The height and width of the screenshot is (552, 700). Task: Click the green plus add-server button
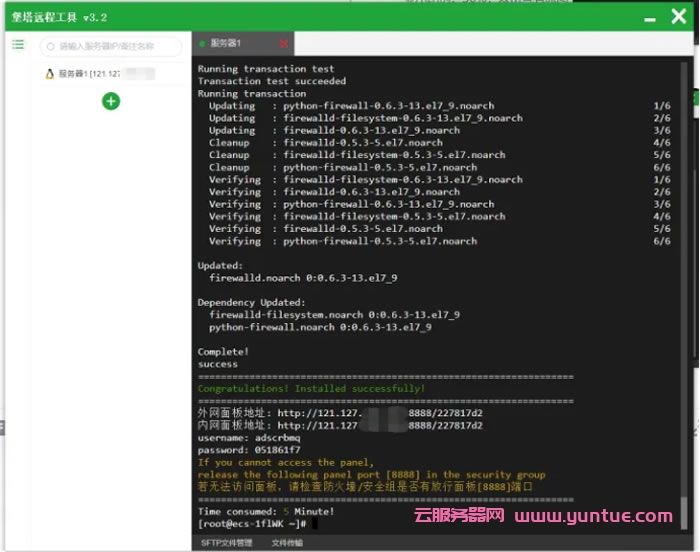(x=111, y=100)
